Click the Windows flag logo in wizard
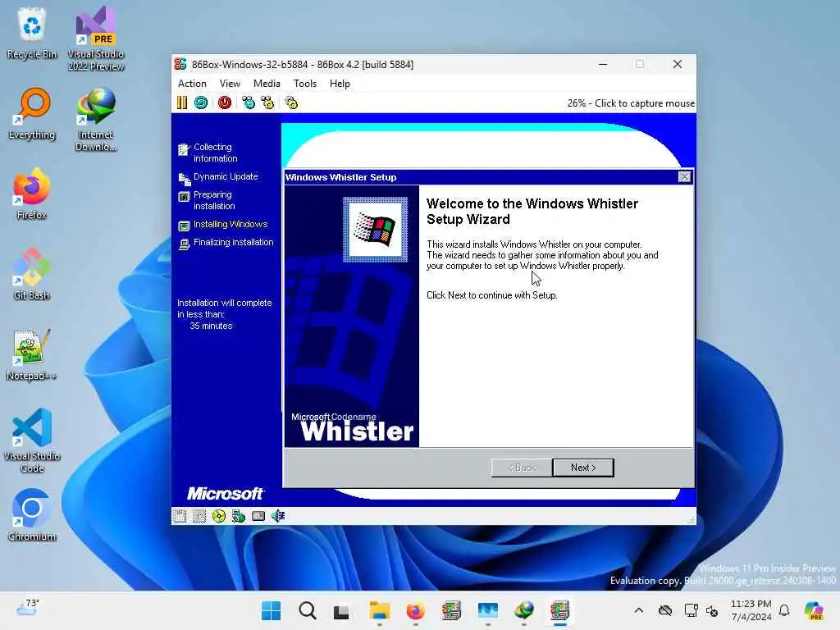The height and width of the screenshot is (630, 840). 375,230
